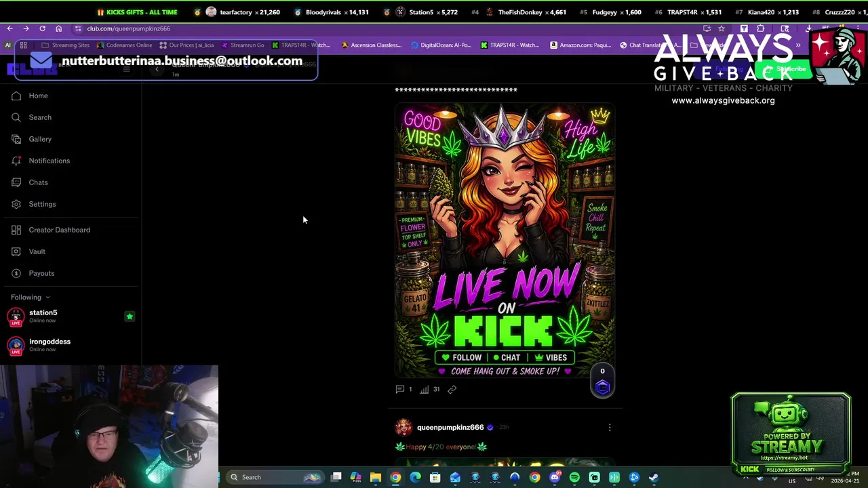Open Microsoft Store from taskbar
This screenshot has width=868, height=488.
[435, 477]
